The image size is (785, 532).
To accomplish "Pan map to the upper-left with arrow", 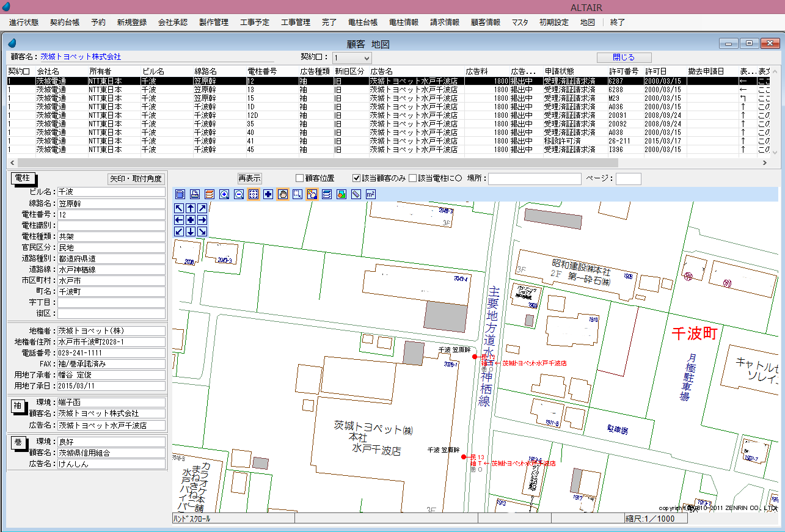I will click(x=179, y=208).
